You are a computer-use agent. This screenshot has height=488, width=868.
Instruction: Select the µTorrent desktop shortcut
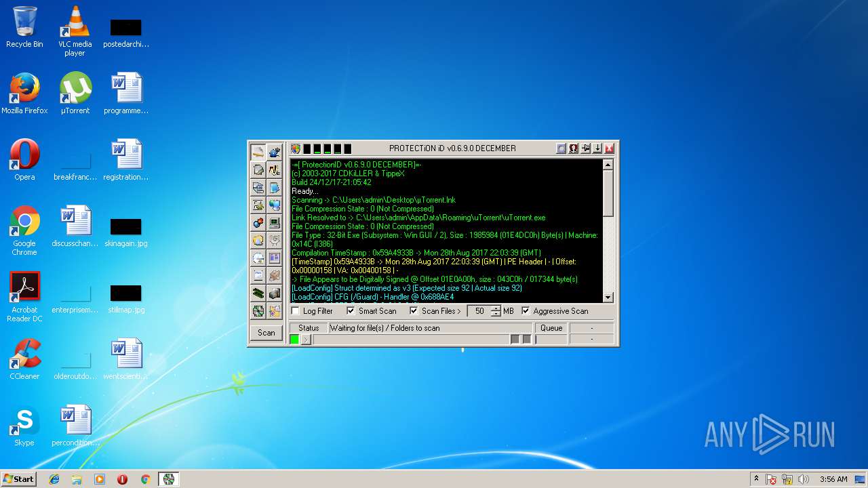click(x=75, y=94)
